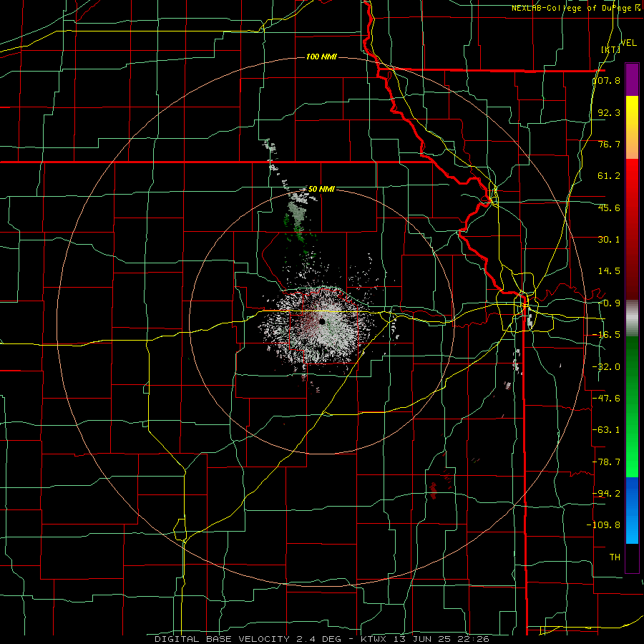644x644 pixels.
Task: Click the dark red echo patch southeast of radar
Action: [x=433, y=490]
